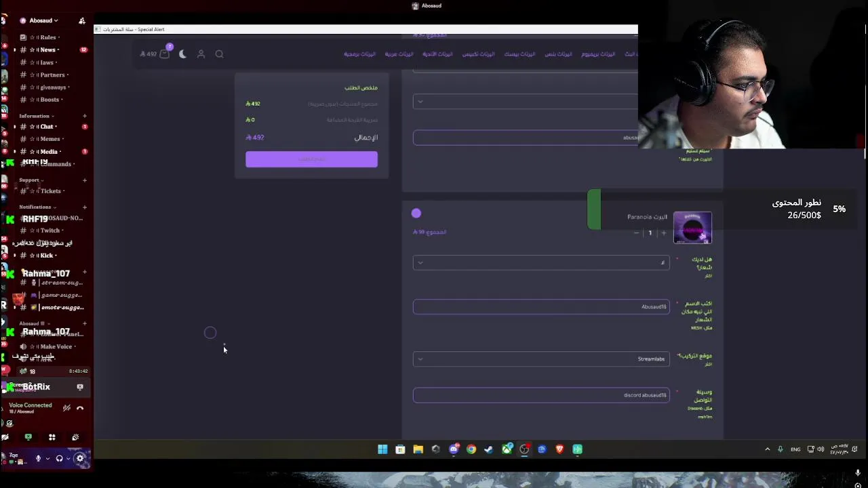The height and width of the screenshot is (488, 868).
Task: Open File Explorer from taskbar
Action: 418,449
